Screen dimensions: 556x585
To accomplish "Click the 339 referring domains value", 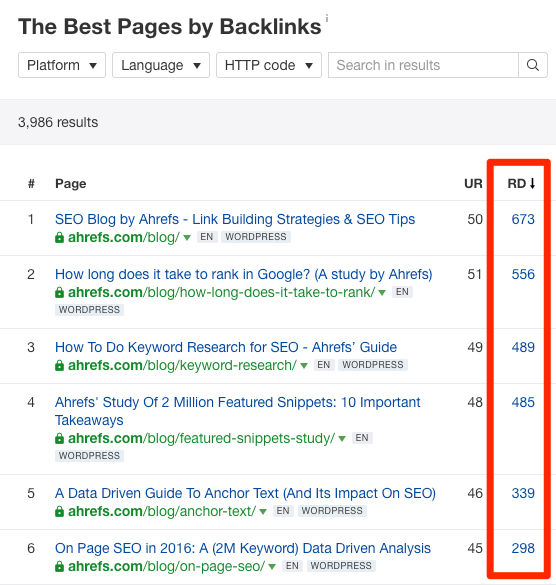I will click(x=523, y=493).
